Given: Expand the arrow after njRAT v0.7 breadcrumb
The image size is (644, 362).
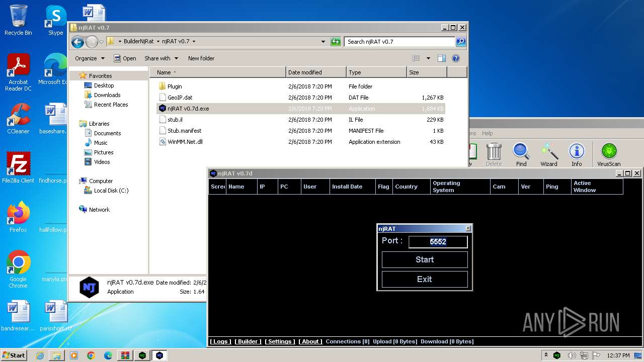Looking at the screenshot, I should (x=194, y=42).
